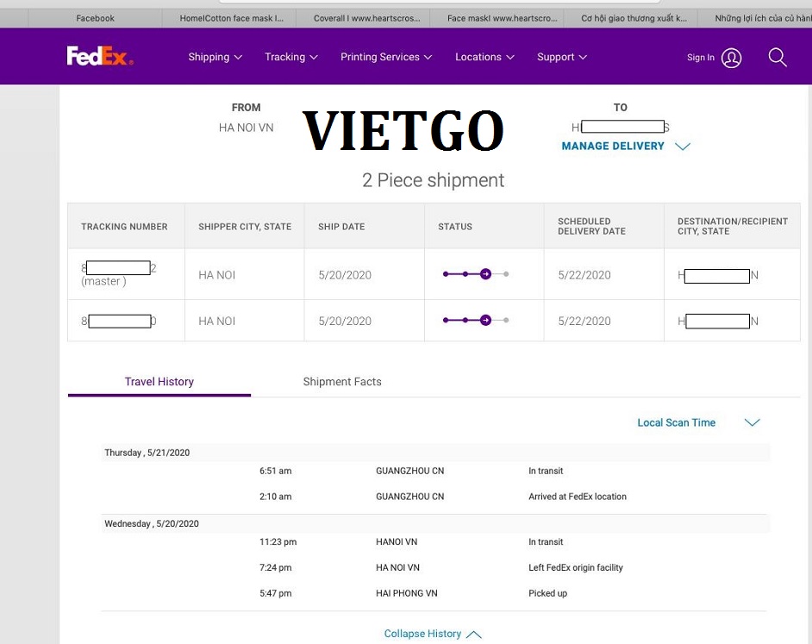Open master tracking number link
The width and height of the screenshot is (812, 644).
[119, 268]
